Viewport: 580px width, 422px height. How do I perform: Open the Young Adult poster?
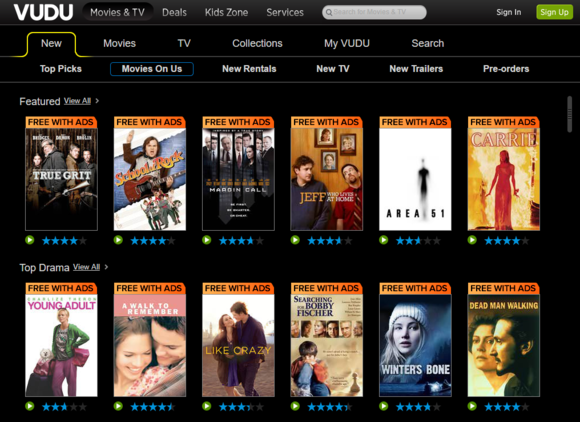coord(61,340)
